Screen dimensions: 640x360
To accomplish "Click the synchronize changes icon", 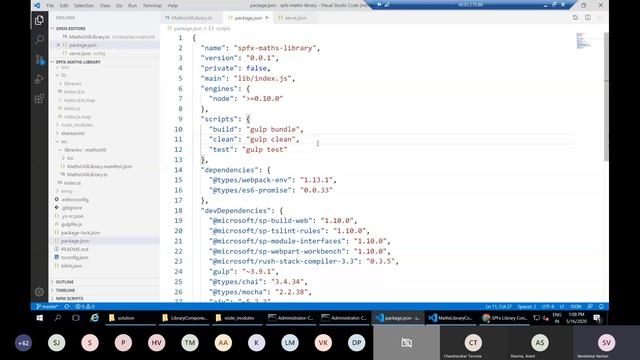I will coord(67,307).
